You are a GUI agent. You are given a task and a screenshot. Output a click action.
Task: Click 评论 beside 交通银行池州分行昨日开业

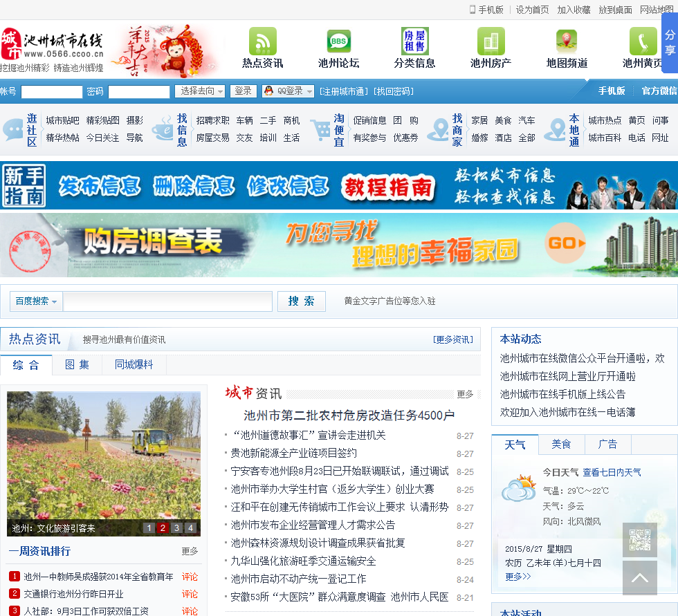[190, 594]
